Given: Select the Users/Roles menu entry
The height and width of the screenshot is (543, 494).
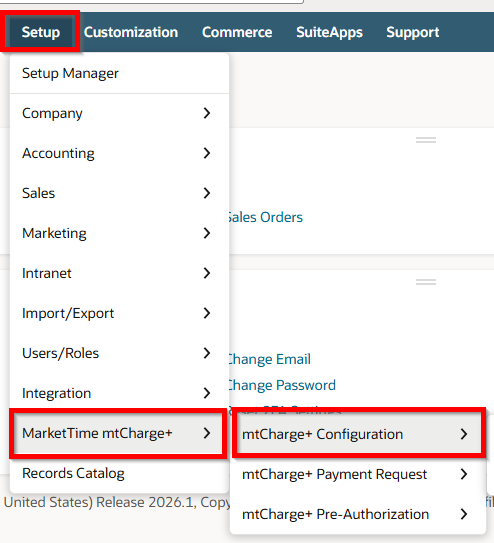Looking at the screenshot, I should point(119,353).
